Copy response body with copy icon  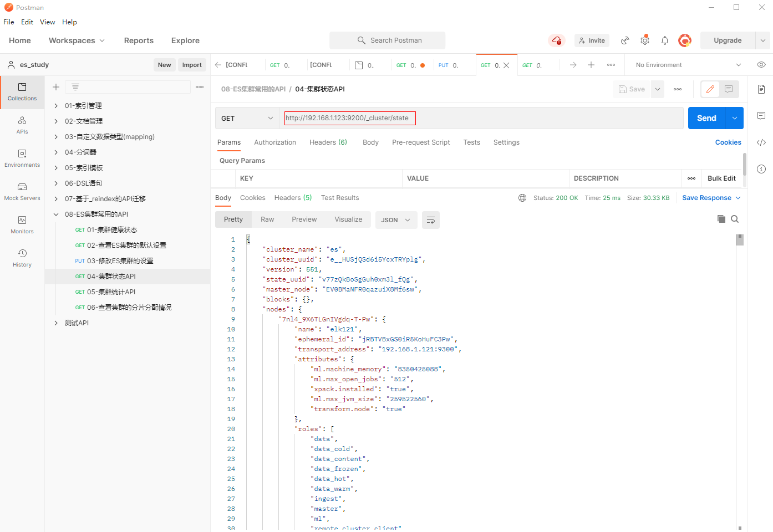click(721, 219)
